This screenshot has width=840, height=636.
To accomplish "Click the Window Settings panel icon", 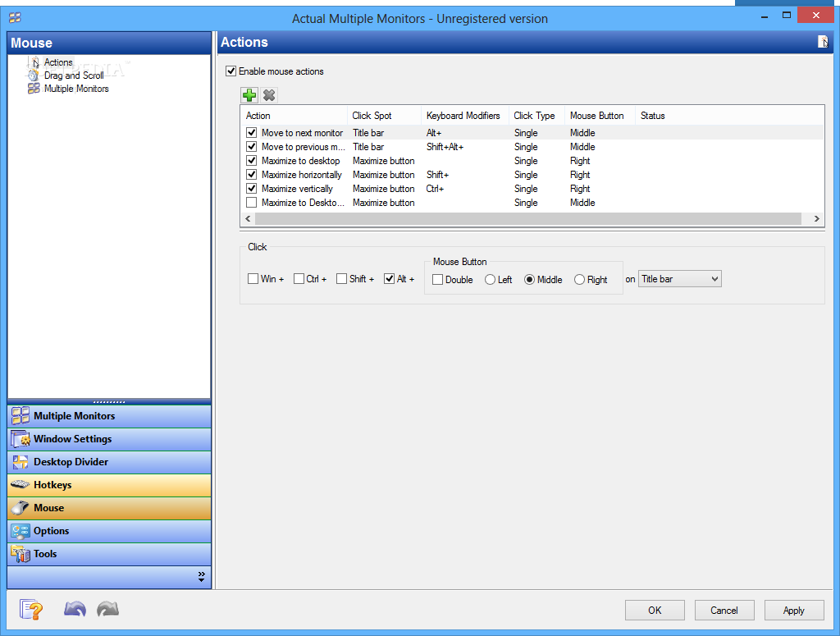I will point(21,439).
